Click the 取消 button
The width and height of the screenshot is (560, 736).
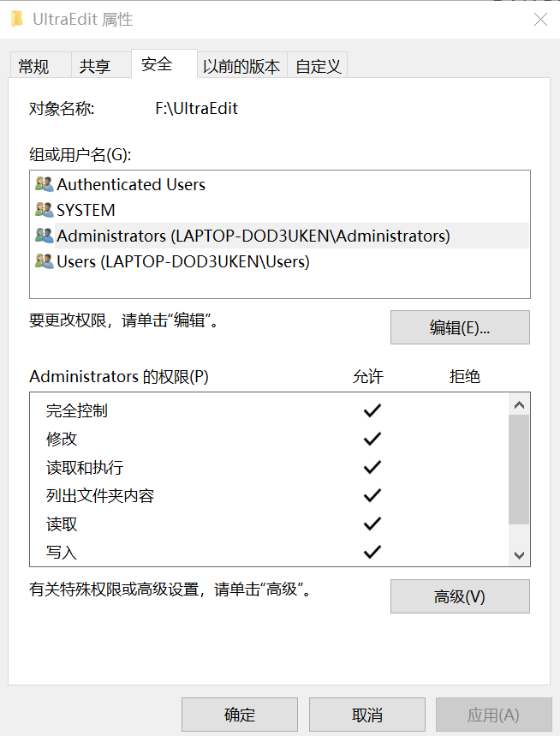(366, 714)
